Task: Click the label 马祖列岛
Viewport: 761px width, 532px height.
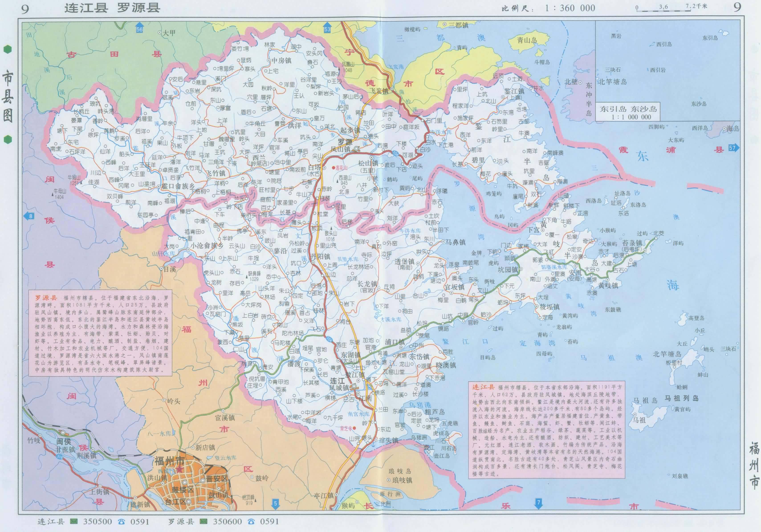Action: click(x=682, y=398)
